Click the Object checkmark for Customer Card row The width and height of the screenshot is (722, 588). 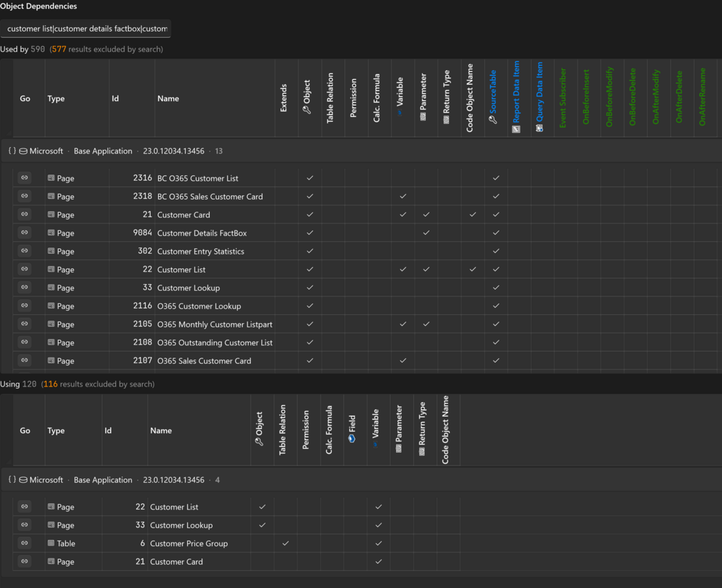tap(310, 214)
